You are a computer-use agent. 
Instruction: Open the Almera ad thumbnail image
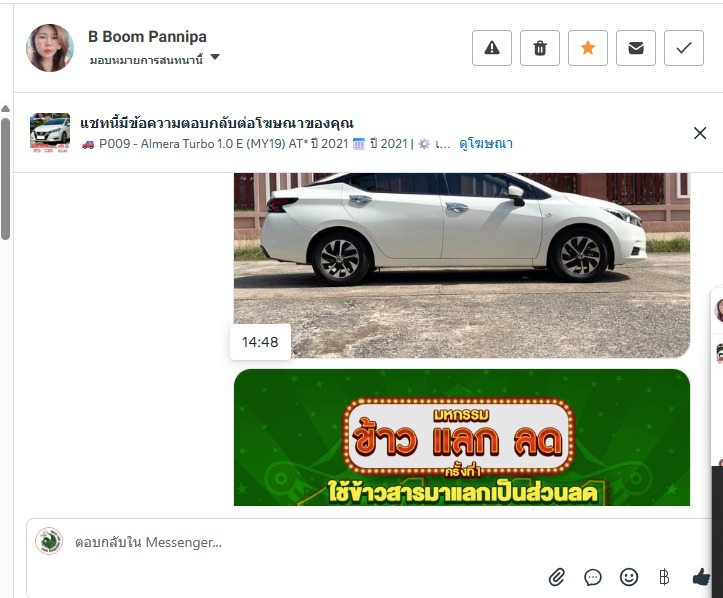(50, 133)
